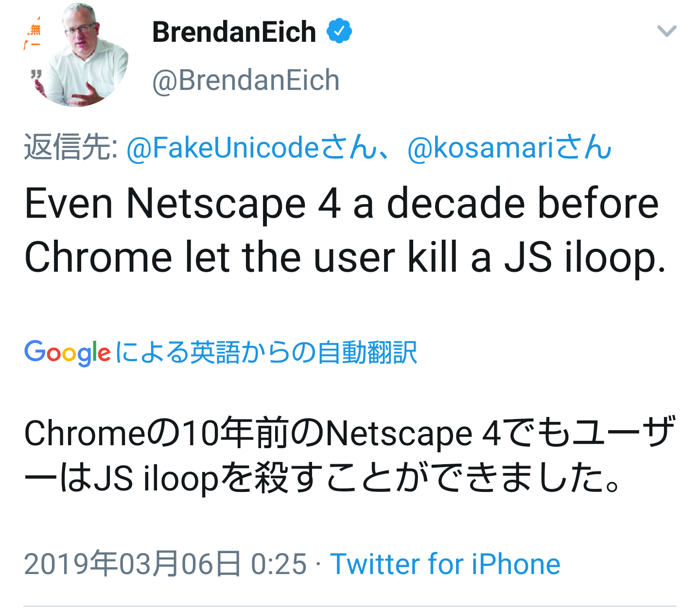
Task: Click the translated line starting with Chromeの10年前
Action: (x=349, y=432)
